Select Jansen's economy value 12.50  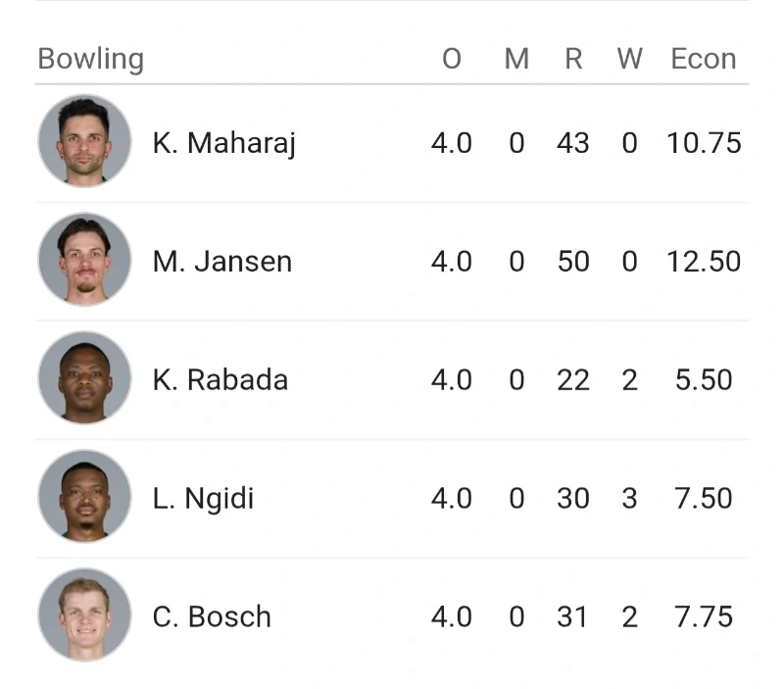(x=703, y=262)
